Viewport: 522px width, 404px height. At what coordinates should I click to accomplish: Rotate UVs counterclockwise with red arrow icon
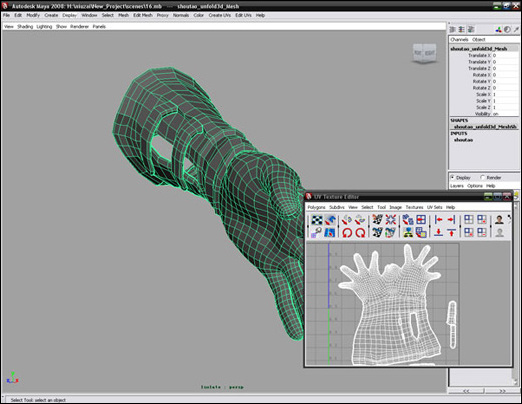click(x=347, y=232)
